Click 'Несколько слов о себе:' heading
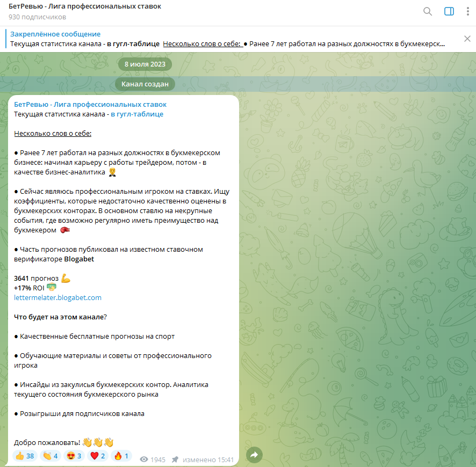 coord(53,134)
